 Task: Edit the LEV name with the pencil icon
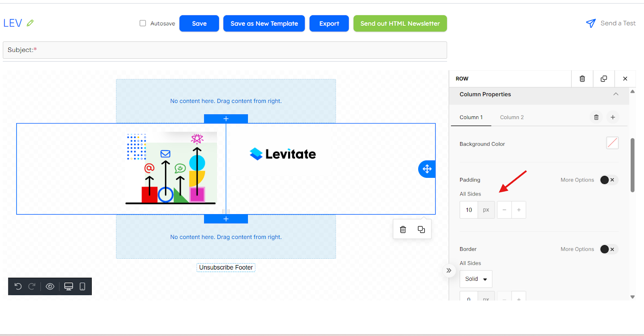click(30, 23)
